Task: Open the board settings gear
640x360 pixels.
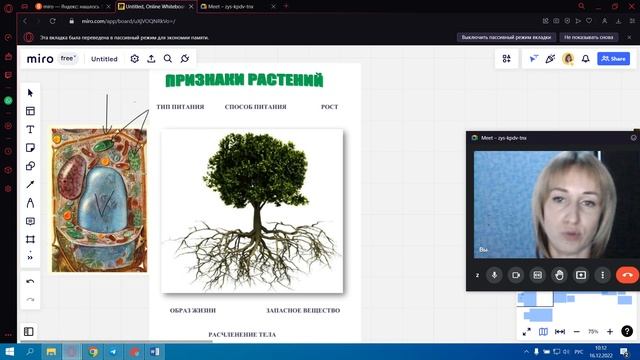Action: [x=135, y=59]
